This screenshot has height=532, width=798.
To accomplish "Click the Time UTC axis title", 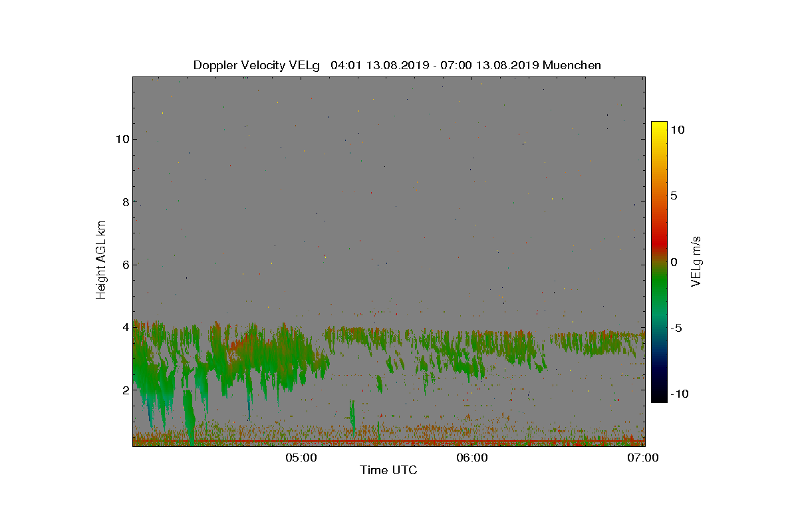I will coord(389,471).
